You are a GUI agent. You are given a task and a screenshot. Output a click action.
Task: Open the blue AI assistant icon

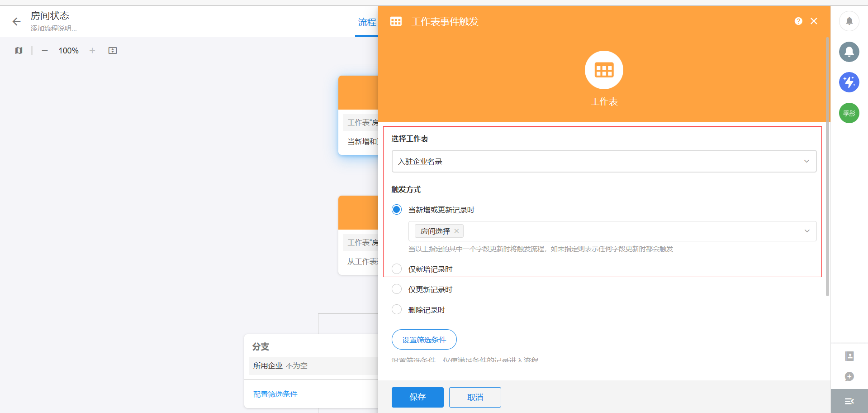tap(849, 82)
